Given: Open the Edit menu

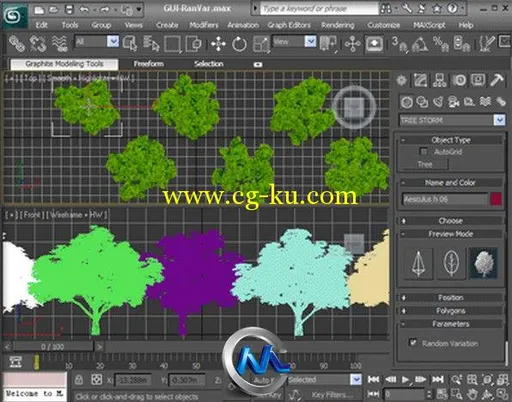Looking at the screenshot, I should 42,25.
